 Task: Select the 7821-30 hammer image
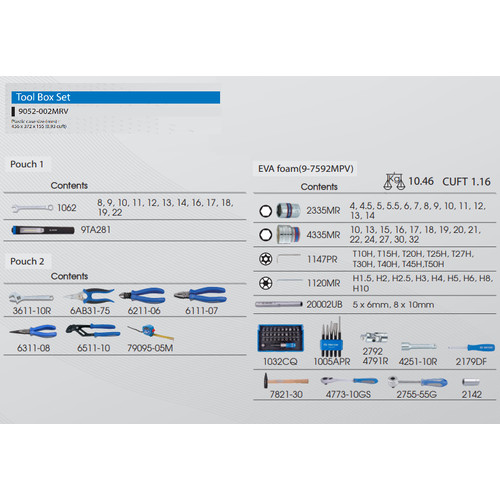(286, 381)
